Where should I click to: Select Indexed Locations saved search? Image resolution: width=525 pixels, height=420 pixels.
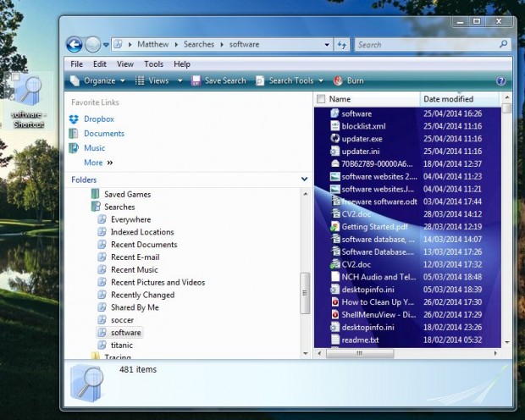coord(142,232)
